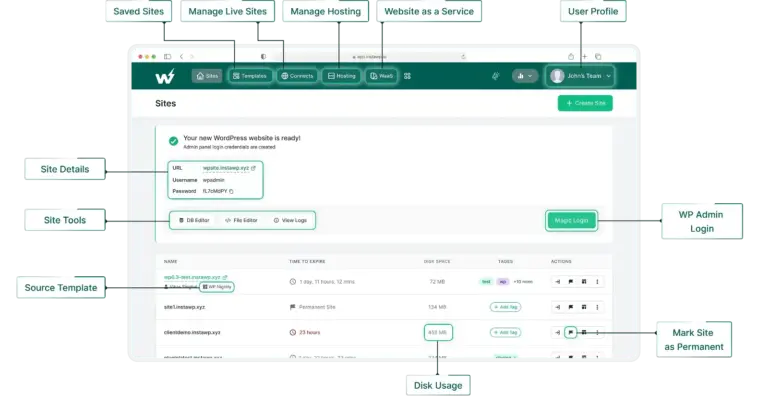Open the Hosting tab

tap(341, 76)
